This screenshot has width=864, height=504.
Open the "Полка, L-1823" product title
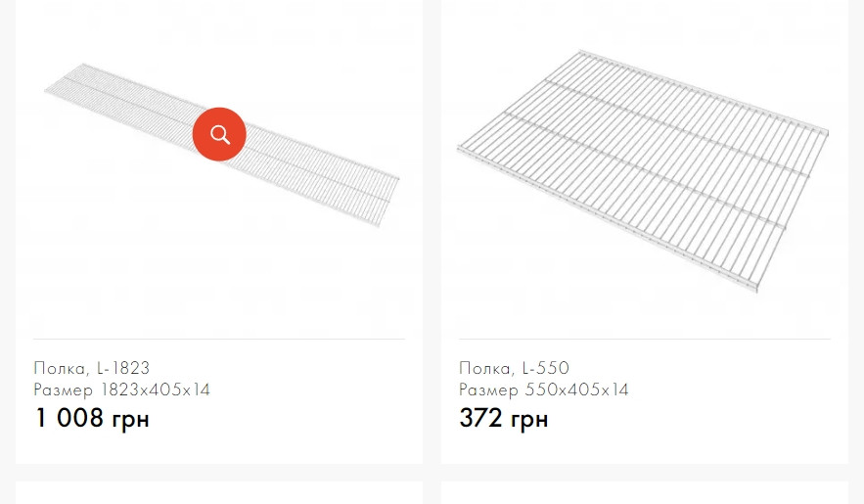pos(92,368)
